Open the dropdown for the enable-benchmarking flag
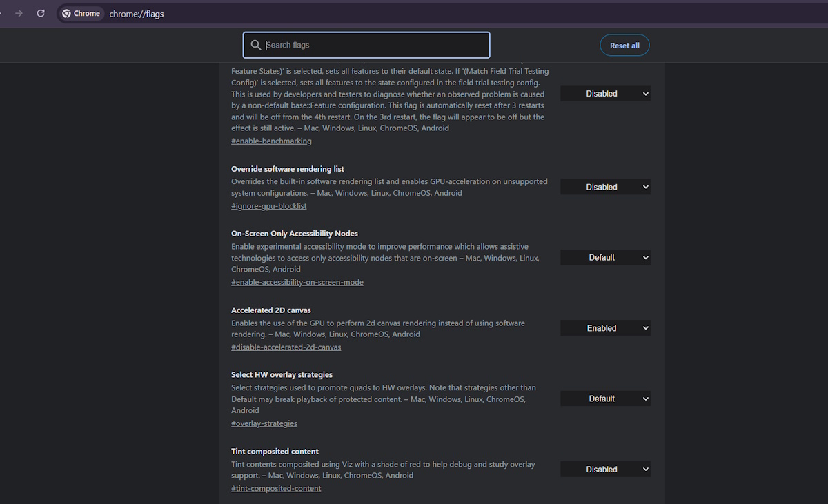 [x=604, y=94]
